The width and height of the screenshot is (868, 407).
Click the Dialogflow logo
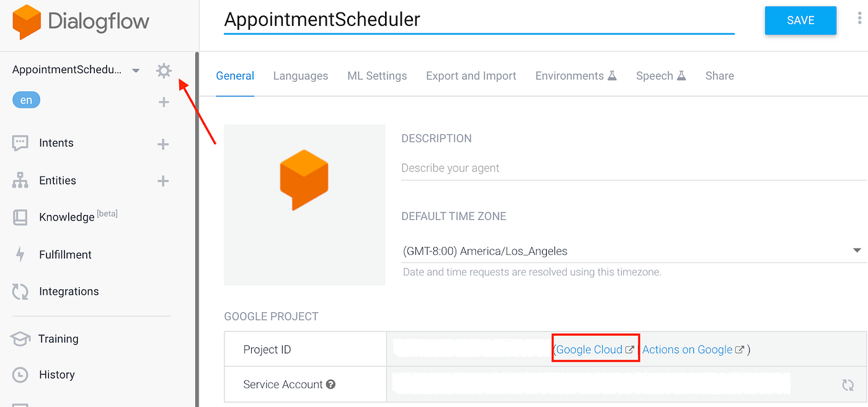click(x=81, y=22)
